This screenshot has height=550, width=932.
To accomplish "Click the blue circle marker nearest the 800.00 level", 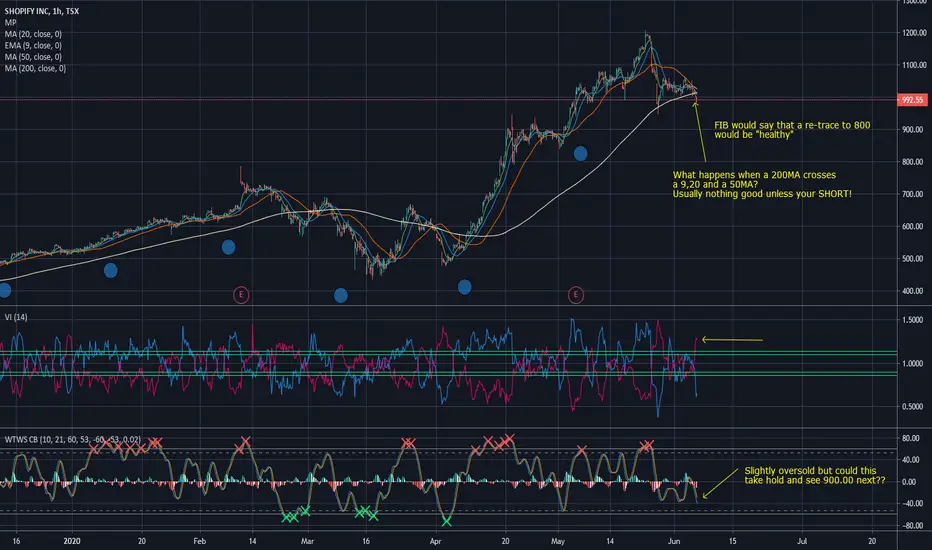I will point(581,153).
